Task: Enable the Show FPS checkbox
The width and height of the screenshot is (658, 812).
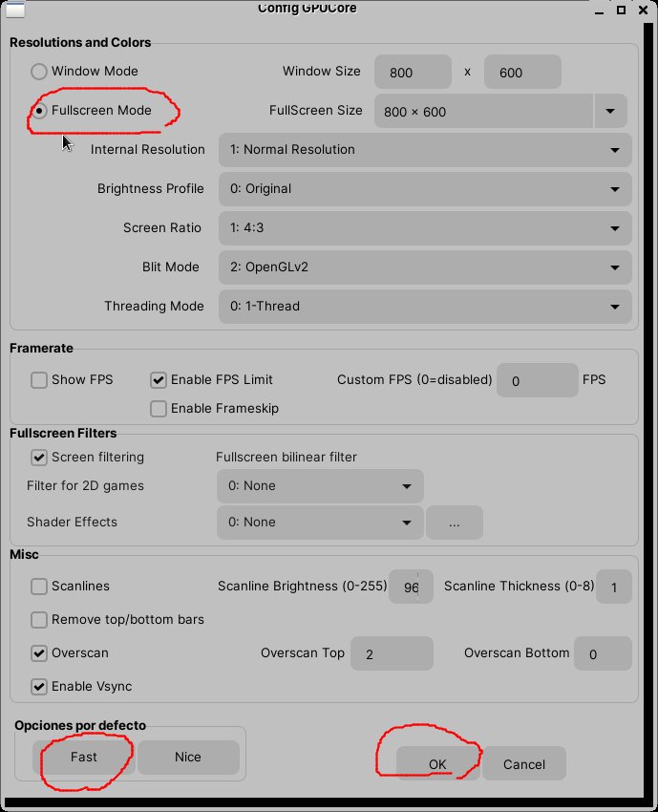Action: (x=39, y=380)
